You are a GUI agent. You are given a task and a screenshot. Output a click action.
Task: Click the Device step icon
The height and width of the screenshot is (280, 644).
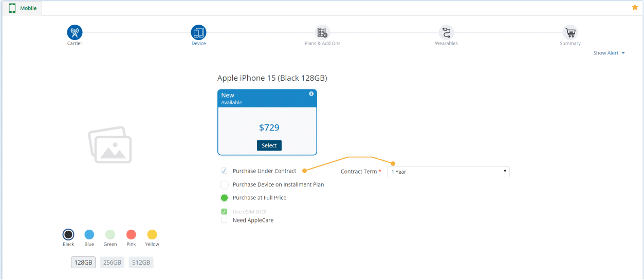(198, 32)
